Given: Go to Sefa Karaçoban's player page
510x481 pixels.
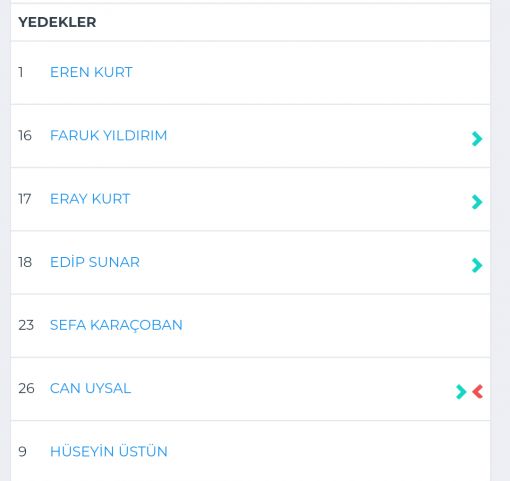Looking at the screenshot, I should pos(116,325).
